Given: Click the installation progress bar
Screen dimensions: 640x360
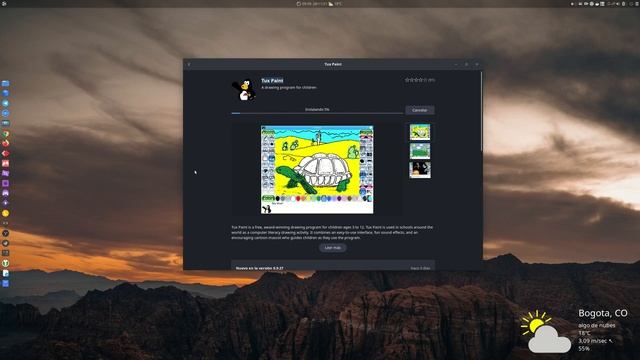Looking at the screenshot, I should pos(317,113).
